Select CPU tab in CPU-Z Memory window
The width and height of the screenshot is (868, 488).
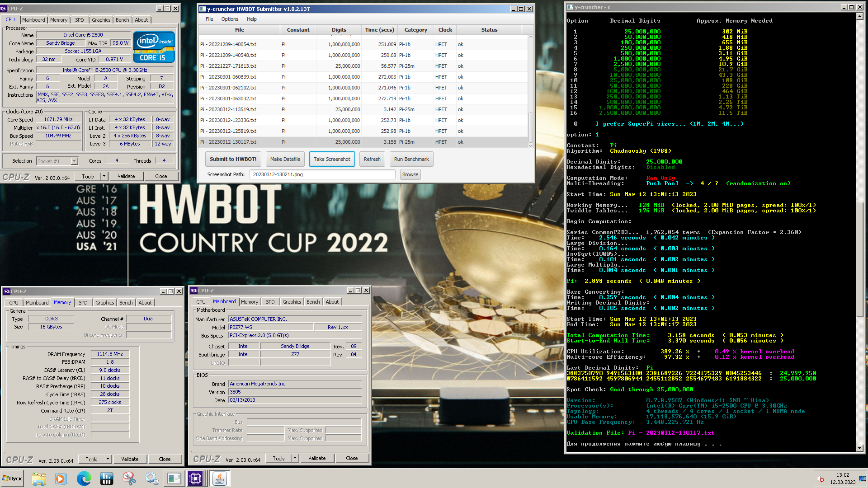click(14, 303)
